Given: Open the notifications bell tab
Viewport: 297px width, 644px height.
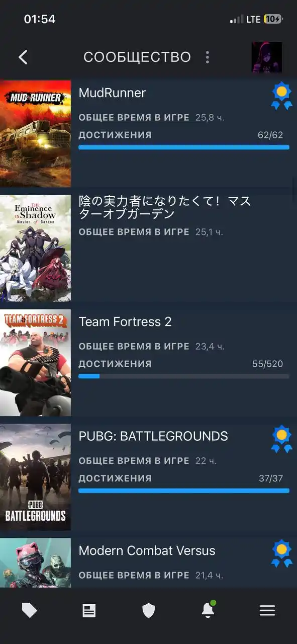Looking at the screenshot, I should click(208, 609).
